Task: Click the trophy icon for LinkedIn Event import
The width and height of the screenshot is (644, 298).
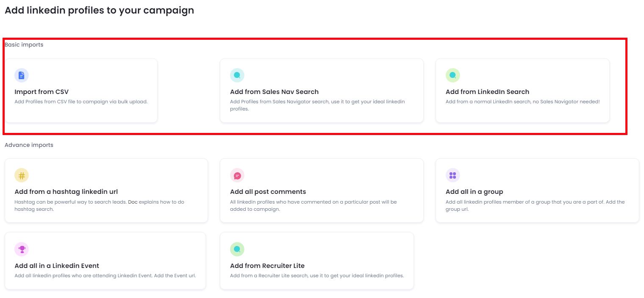Action: (x=21, y=249)
